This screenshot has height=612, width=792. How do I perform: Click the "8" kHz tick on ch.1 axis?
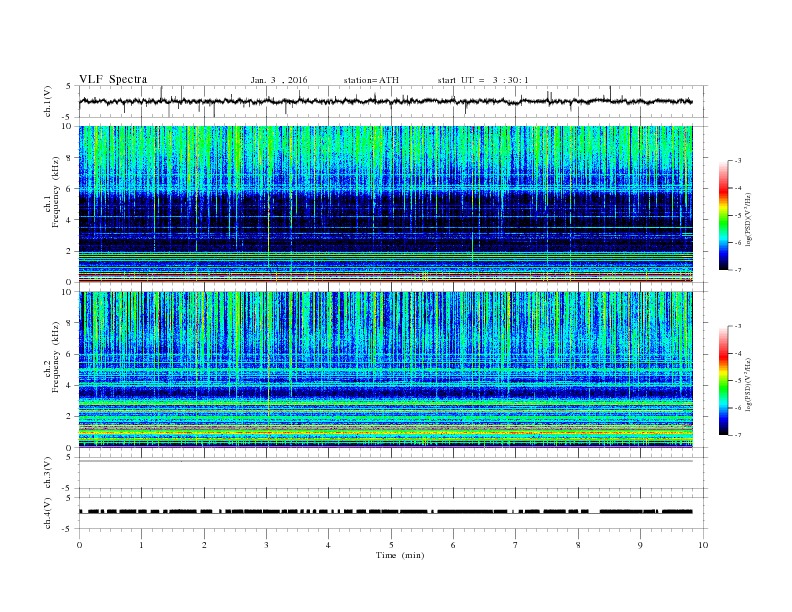[69, 158]
